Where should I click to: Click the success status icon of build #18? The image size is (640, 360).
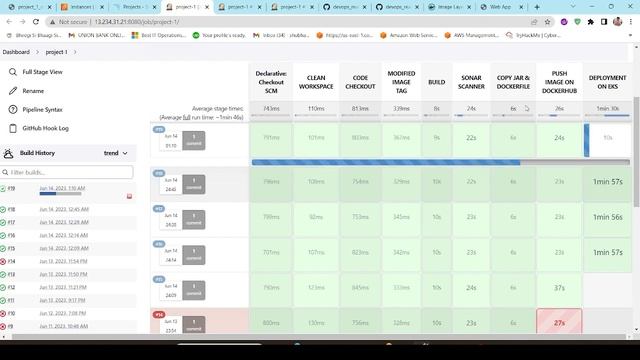[3, 209]
